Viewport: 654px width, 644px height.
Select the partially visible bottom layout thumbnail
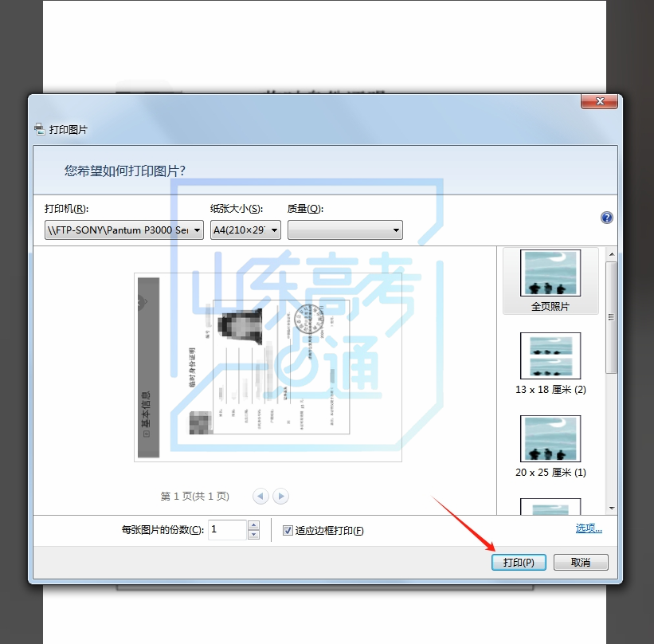pos(550,506)
